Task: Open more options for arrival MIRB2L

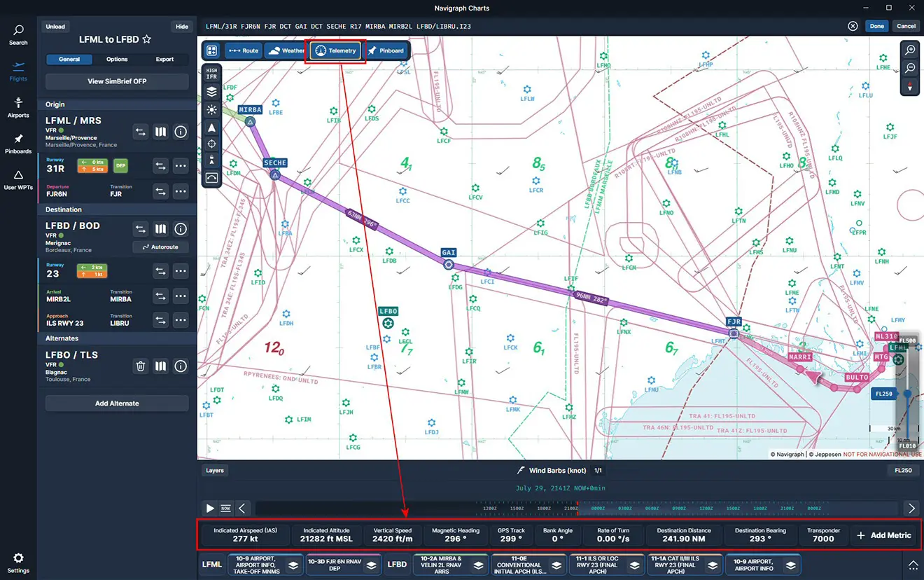Action: tap(181, 296)
